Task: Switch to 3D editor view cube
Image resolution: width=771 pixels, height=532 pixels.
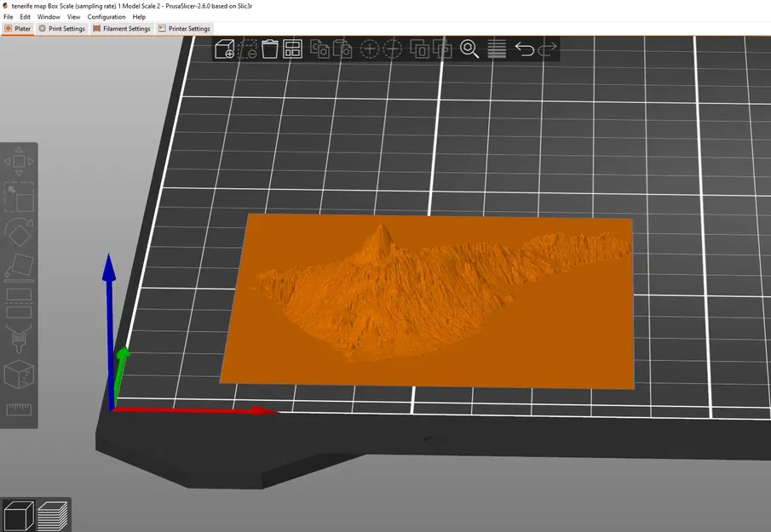Action: (18, 515)
